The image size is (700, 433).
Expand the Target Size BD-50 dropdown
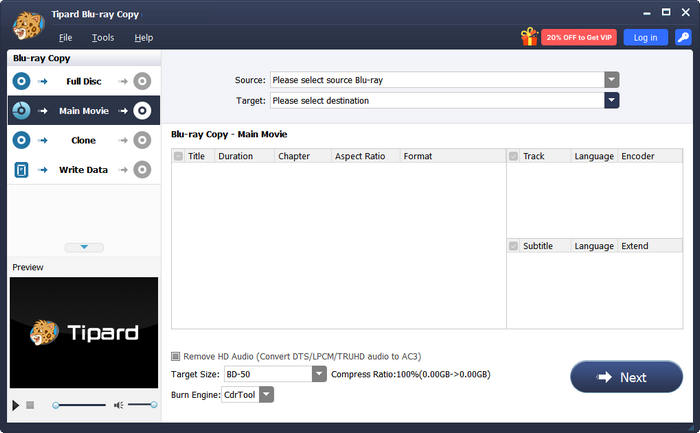[319, 374]
